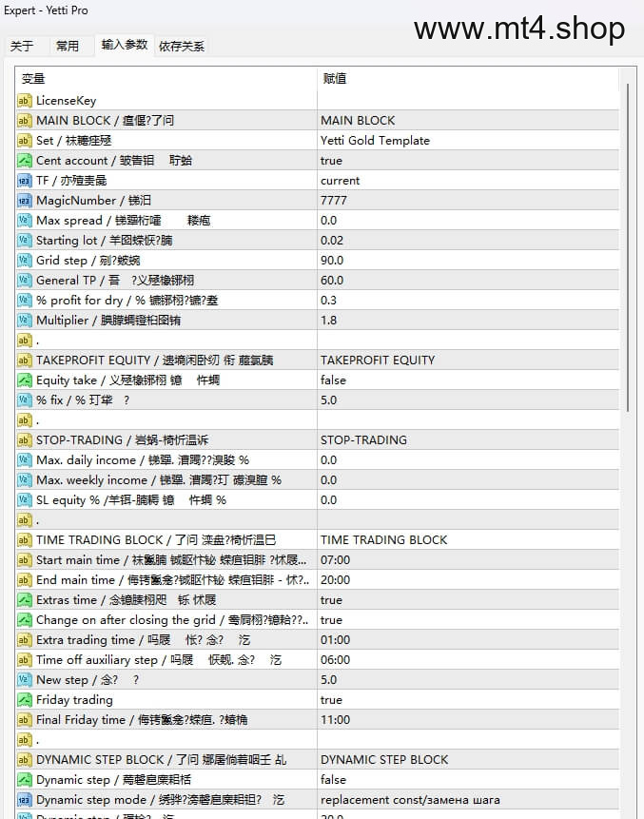Screen dimensions: 644x819
Task: Click the 赋值 column header
Action: (467, 78)
